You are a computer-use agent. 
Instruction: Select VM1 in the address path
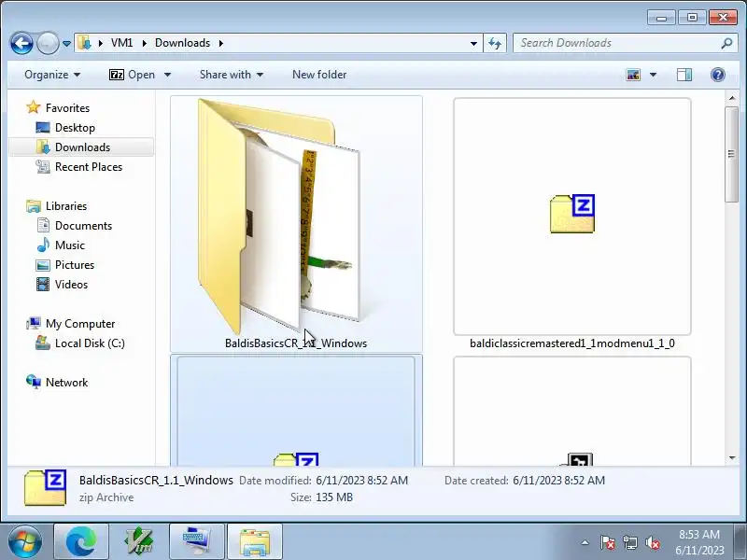(122, 43)
